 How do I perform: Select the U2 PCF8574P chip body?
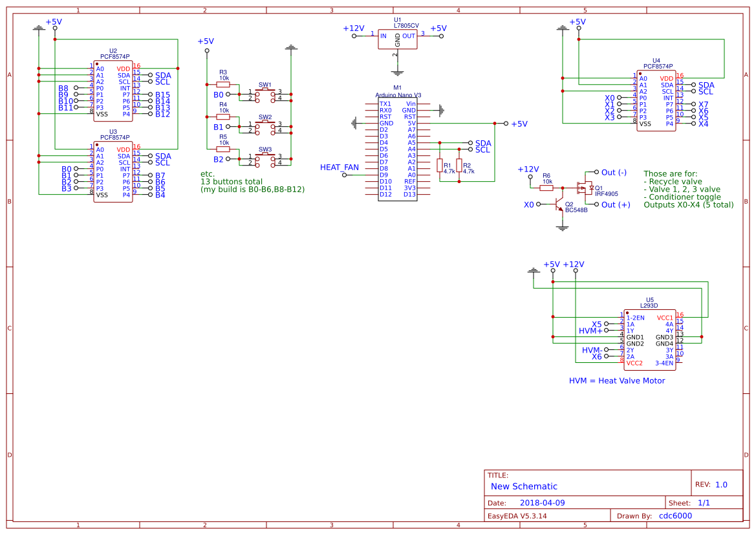pyautogui.click(x=113, y=91)
